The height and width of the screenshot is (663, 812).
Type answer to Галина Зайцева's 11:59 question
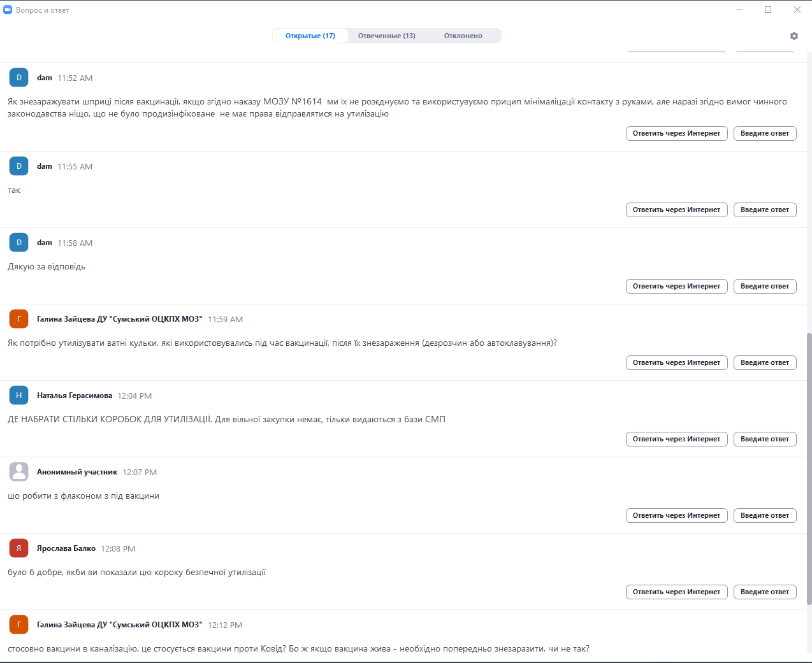pos(765,363)
